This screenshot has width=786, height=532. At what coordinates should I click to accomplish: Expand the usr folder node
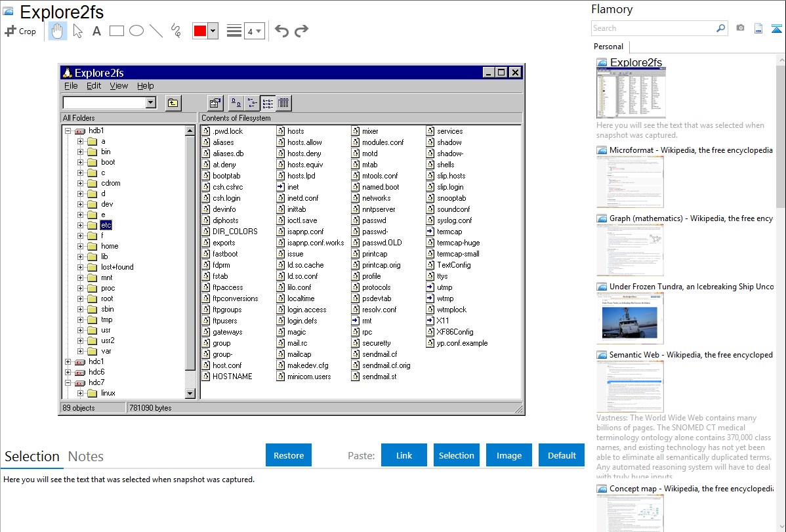[80, 330]
